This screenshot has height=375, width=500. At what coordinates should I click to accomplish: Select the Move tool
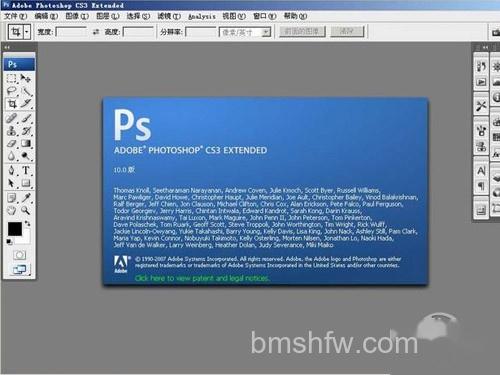coord(26,78)
